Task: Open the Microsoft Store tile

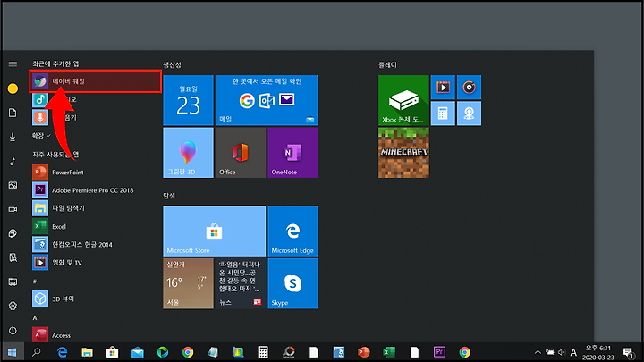Action: tap(215, 232)
